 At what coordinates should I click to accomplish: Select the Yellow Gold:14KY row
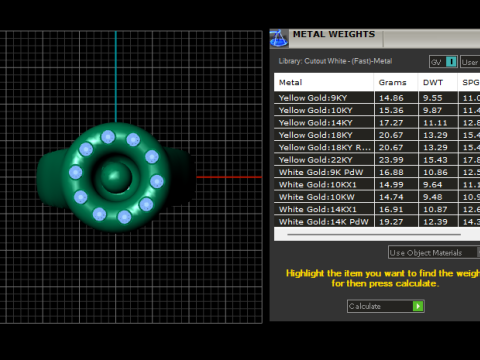pos(377,123)
